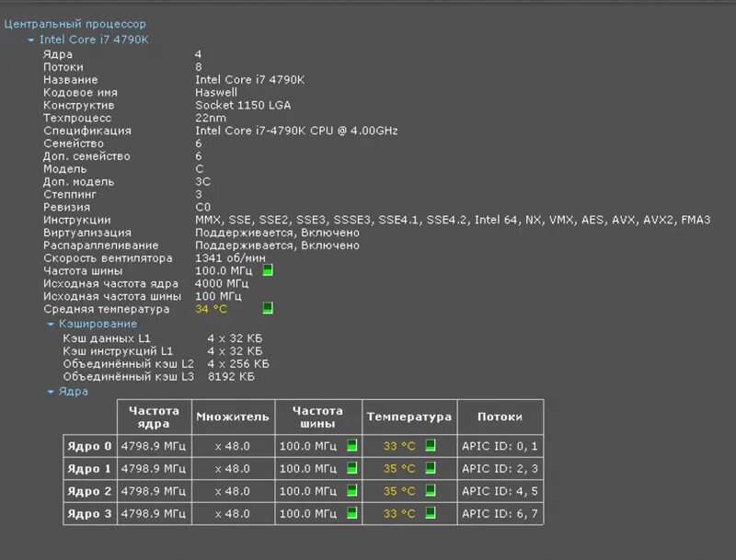Screen dimensions: 736x560
Task: Click the Кэширование section label
Action: click(x=98, y=324)
